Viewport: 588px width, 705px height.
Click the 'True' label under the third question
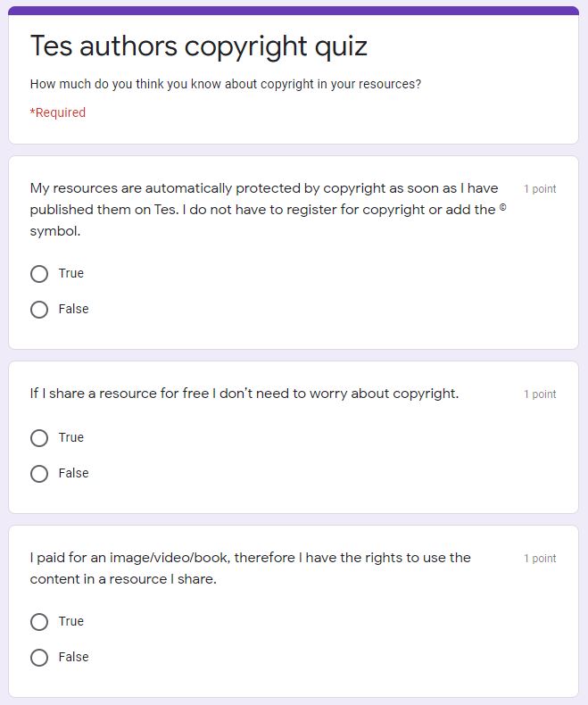[x=71, y=621]
